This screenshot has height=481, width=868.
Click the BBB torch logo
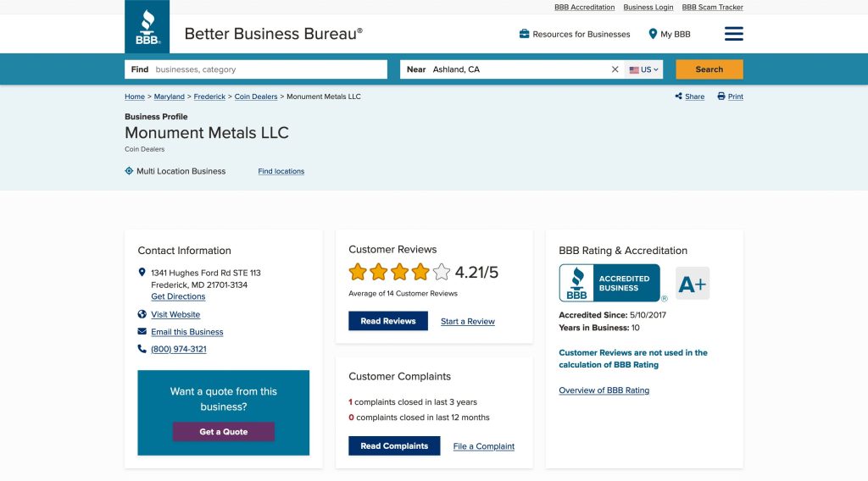(x=147, y=27)
